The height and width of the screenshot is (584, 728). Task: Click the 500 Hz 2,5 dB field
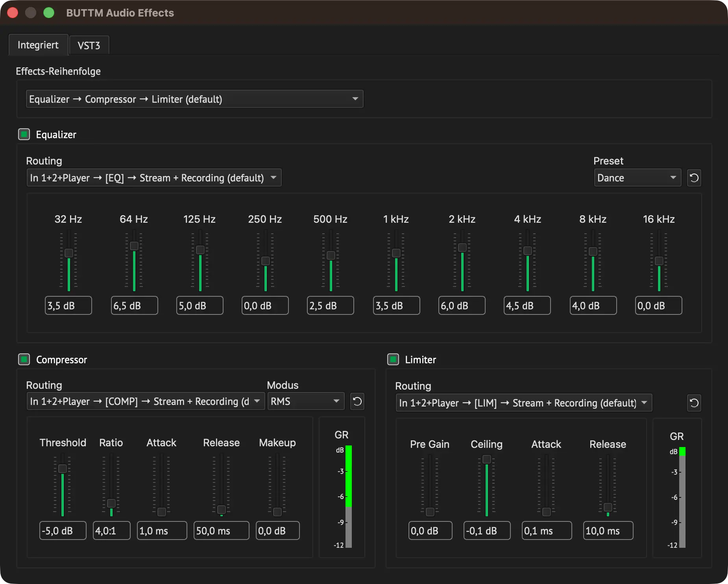coord(331,305)
